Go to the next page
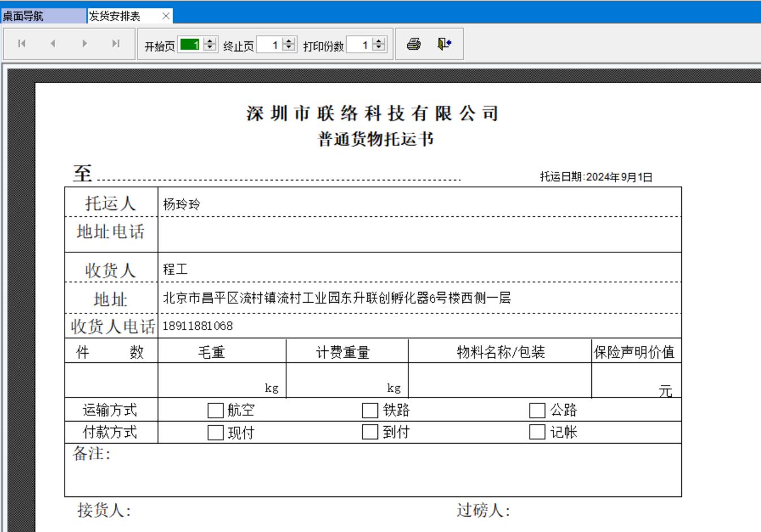 click(84, 44)
